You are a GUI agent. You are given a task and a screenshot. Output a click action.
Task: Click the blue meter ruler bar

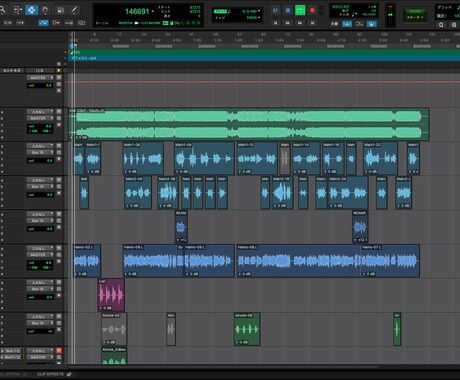coord(264,58)
